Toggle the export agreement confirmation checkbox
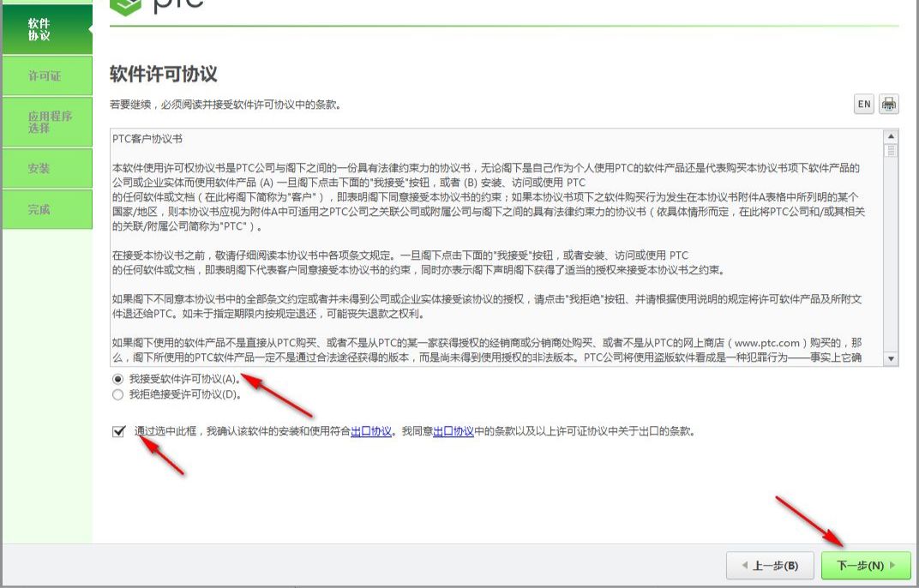This screenshot has width=919, height=588. click(x=118, y=431)
